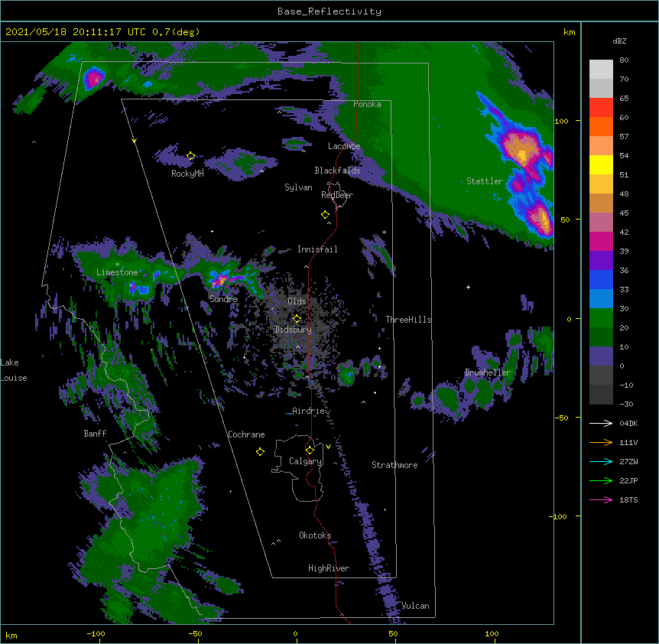The width and height of the screenshot is (659, 644).
Task: Click the white 04DK arrow in legend
Action: (x=601, y=423)
